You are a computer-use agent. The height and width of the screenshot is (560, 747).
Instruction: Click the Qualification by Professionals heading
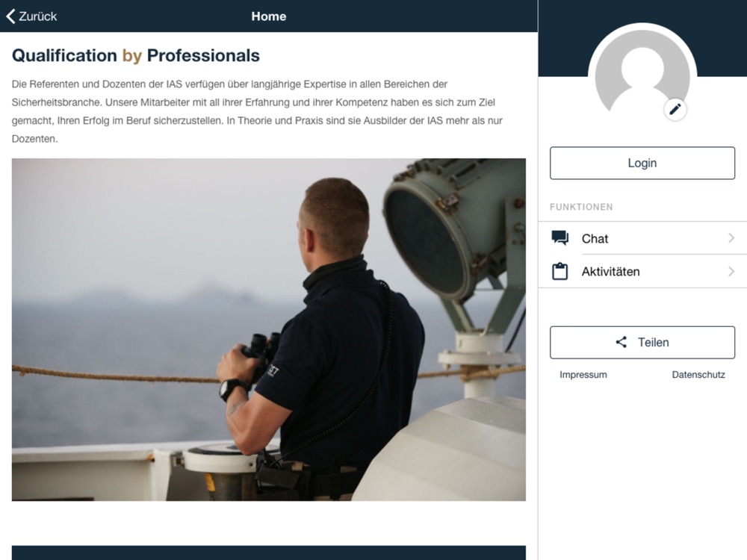[x=136, y=56]
